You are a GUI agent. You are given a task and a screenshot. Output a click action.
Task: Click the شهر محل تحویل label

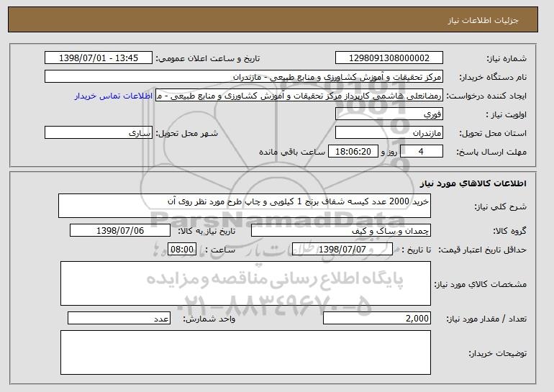tap(187, 133)
